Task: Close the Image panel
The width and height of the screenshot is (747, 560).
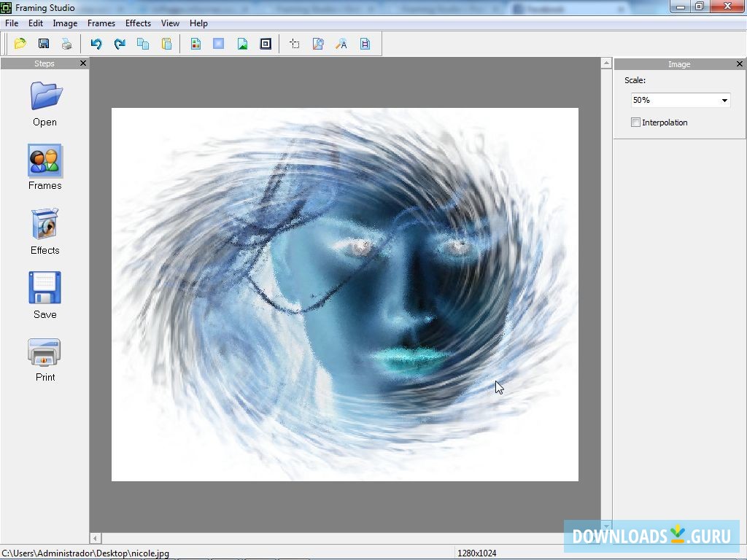Action: [740, 64]
